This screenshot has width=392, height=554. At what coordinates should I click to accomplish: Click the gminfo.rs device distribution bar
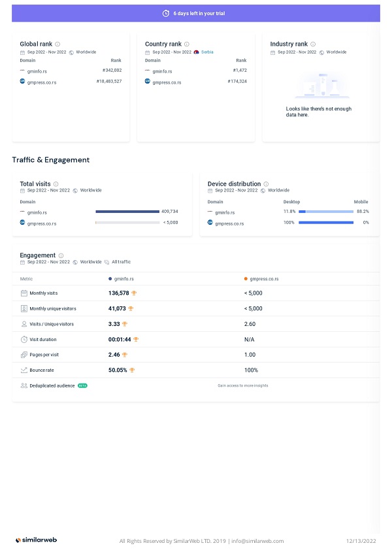pyautogui.click(x=326, y=212)
